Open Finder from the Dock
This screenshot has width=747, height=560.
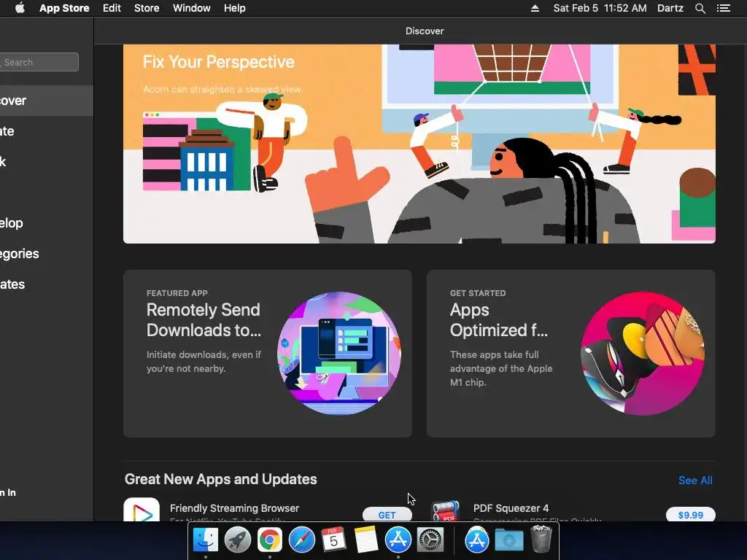pyautogui.click(x=205, y=540)
